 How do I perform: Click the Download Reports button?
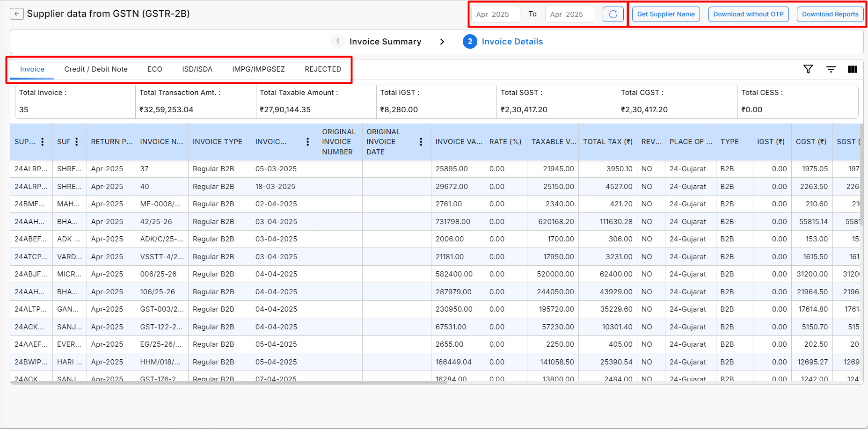point(830,14)
